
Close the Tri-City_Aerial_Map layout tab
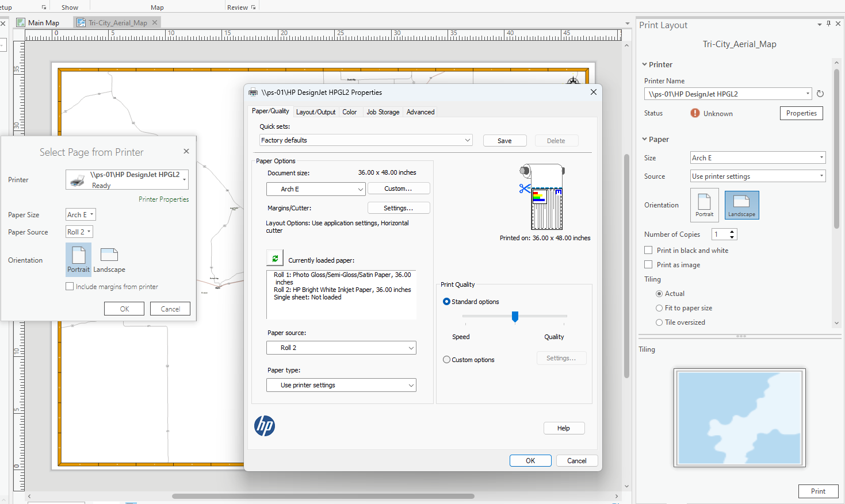tap(155, 22)
